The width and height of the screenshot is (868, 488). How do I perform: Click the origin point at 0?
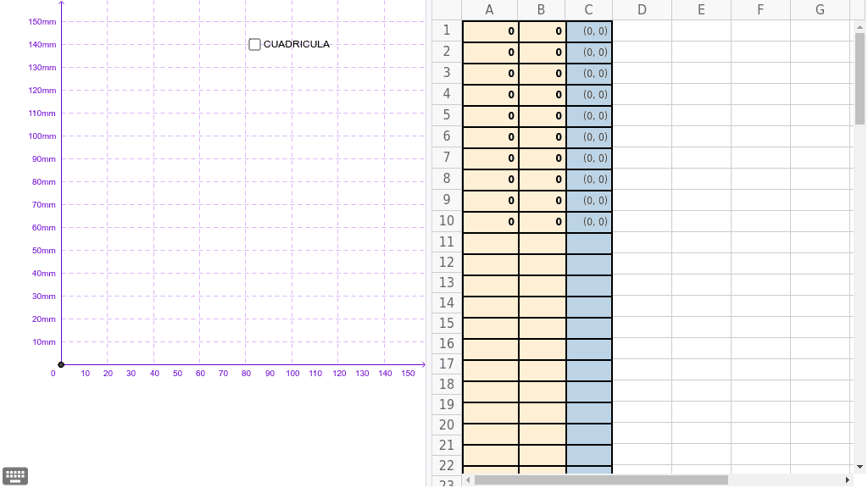coord(61,364)
